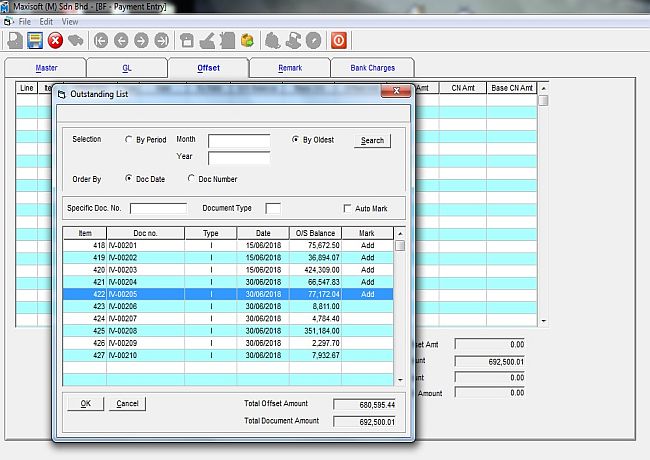Open the Remark tab
This screenshot has height=460, width=650.
click(x=289, y=68)
